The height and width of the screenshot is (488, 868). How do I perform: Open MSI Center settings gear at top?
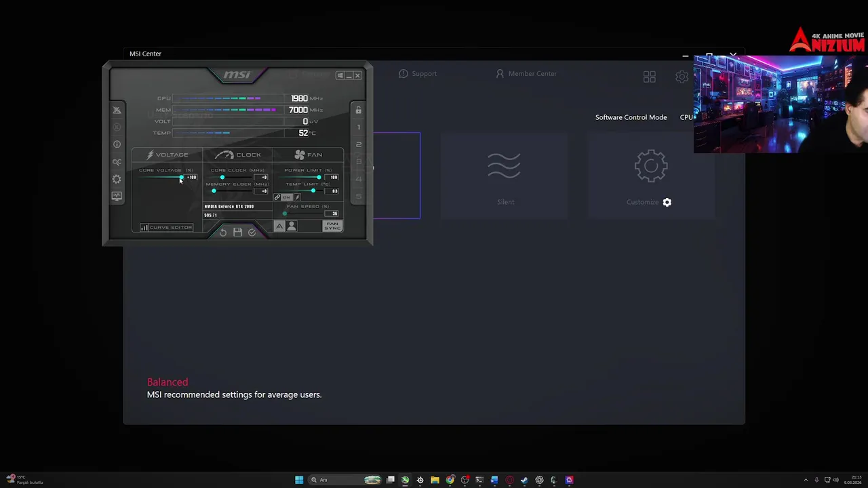pos(682,77)
